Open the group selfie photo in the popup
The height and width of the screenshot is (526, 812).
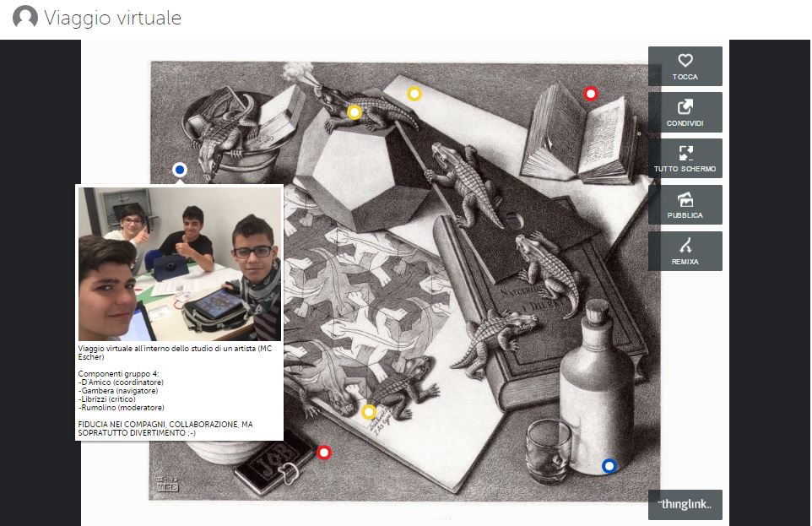click(180, 263)
